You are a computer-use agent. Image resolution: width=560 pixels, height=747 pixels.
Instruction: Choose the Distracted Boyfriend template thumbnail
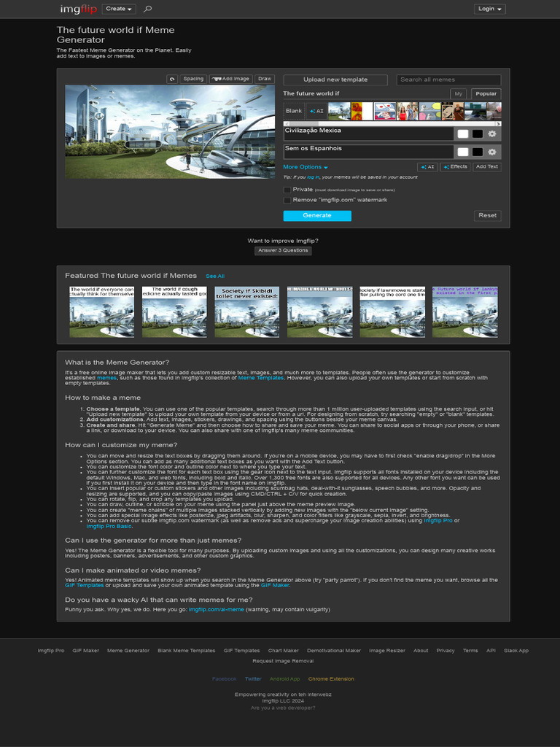coord(408,111)
